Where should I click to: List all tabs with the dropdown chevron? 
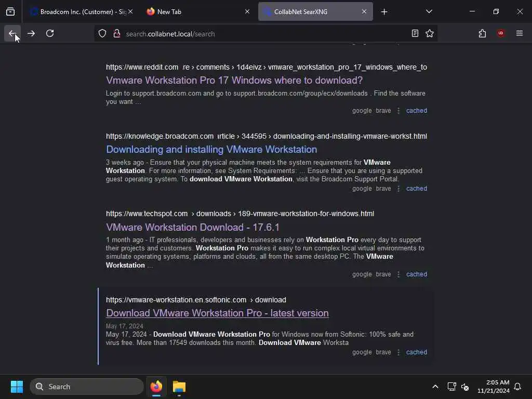(x=429, y=11)
